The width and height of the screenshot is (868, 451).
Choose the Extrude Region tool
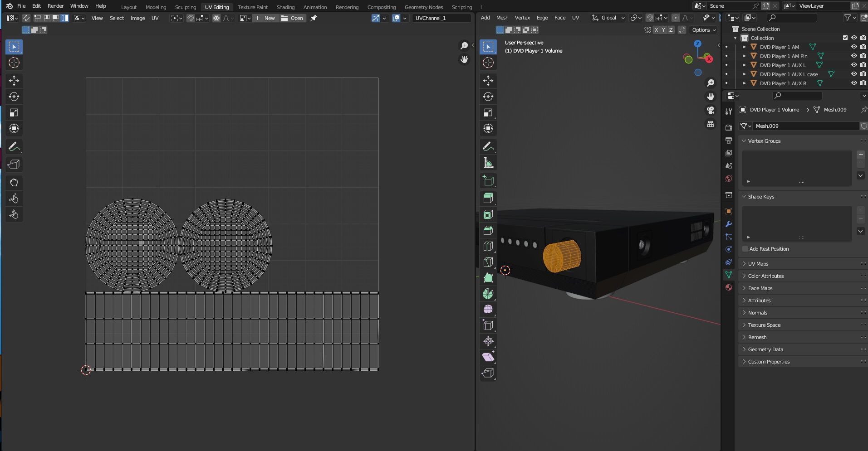point(488,198)
